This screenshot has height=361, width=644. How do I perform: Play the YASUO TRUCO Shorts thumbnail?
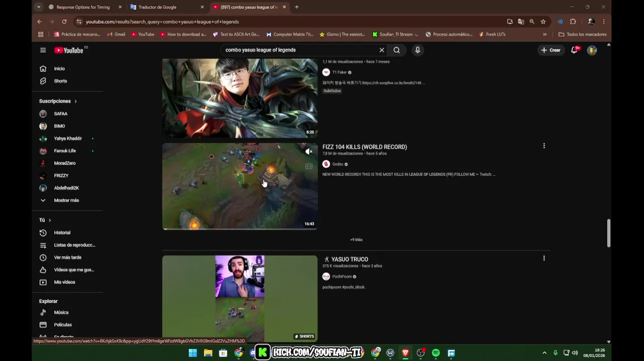pyautogui.click(x=240, y=299)
